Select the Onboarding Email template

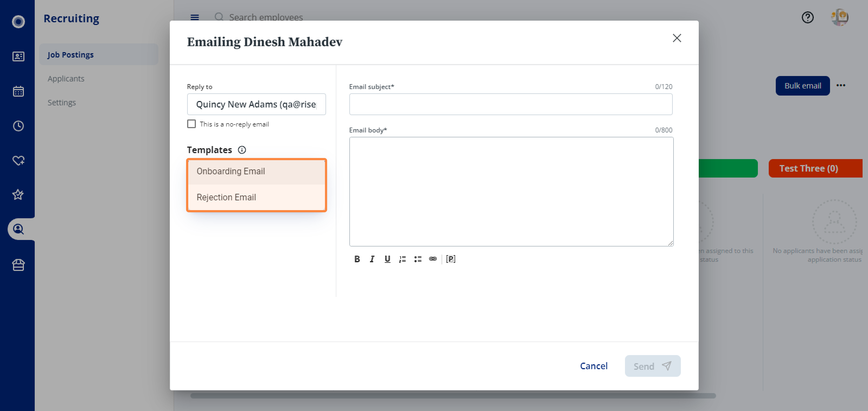click(256, 171)
